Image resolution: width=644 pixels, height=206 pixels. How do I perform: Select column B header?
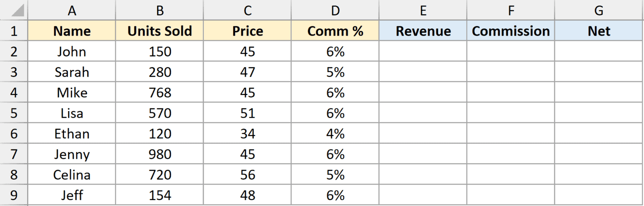pos(160,10)
